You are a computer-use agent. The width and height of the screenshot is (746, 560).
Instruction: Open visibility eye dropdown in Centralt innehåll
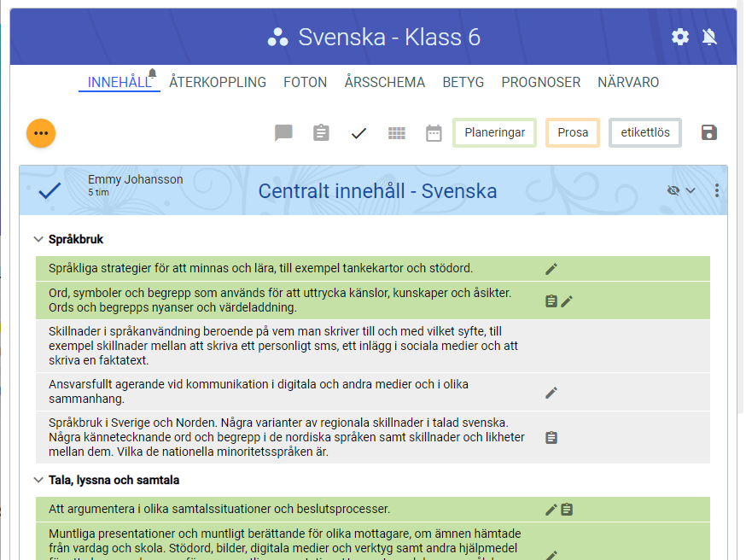681,190
